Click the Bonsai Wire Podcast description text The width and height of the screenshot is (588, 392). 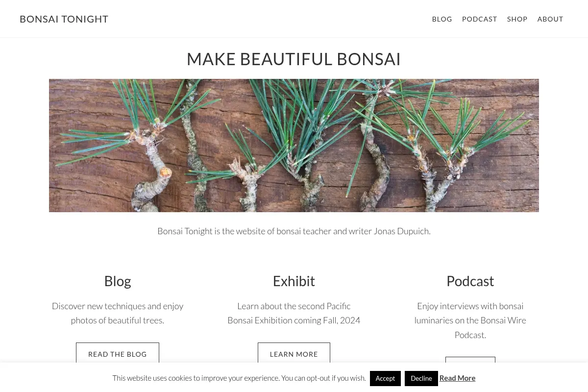tap(470, 320)
